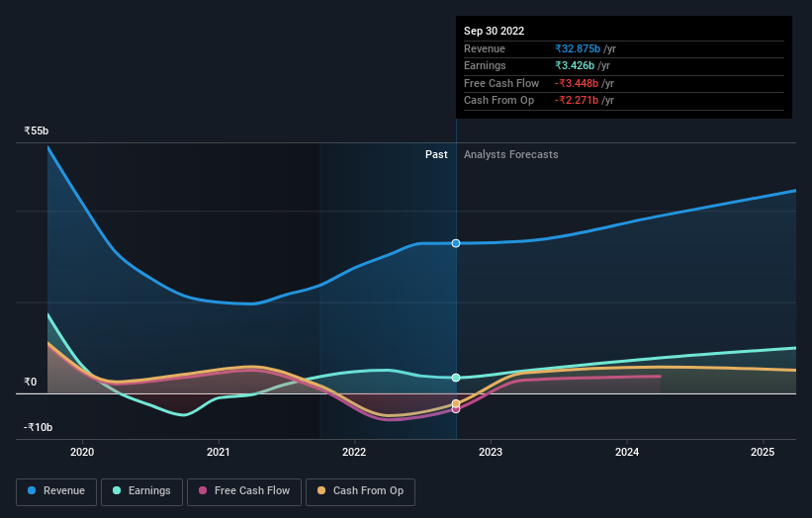Toggle the Free Cash Flow legend series

click(244, 491)
